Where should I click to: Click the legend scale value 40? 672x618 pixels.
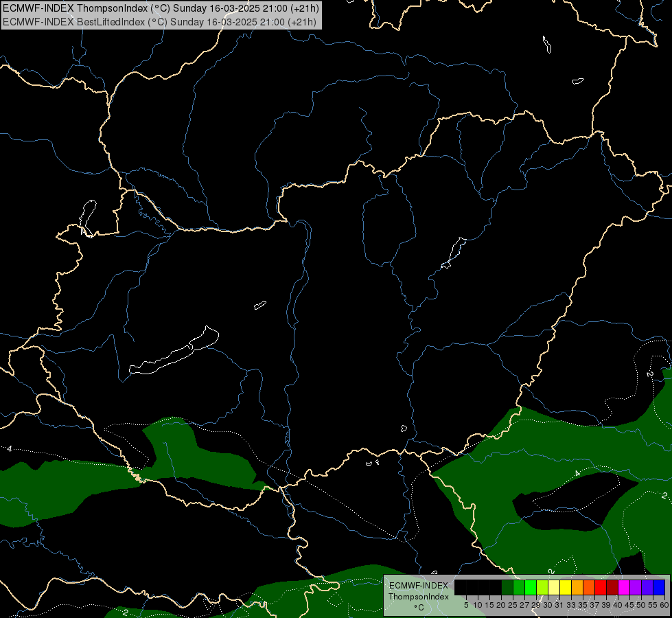pos(618,605)
